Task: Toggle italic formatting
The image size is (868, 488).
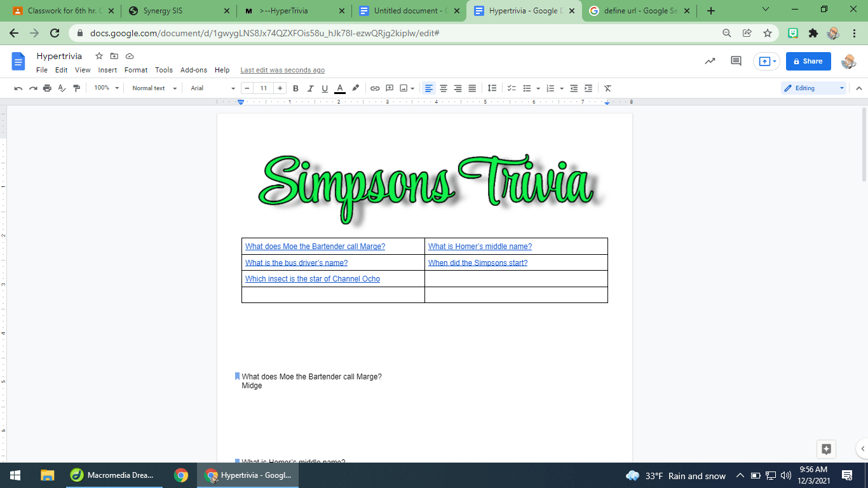Action: click(311, 88)
